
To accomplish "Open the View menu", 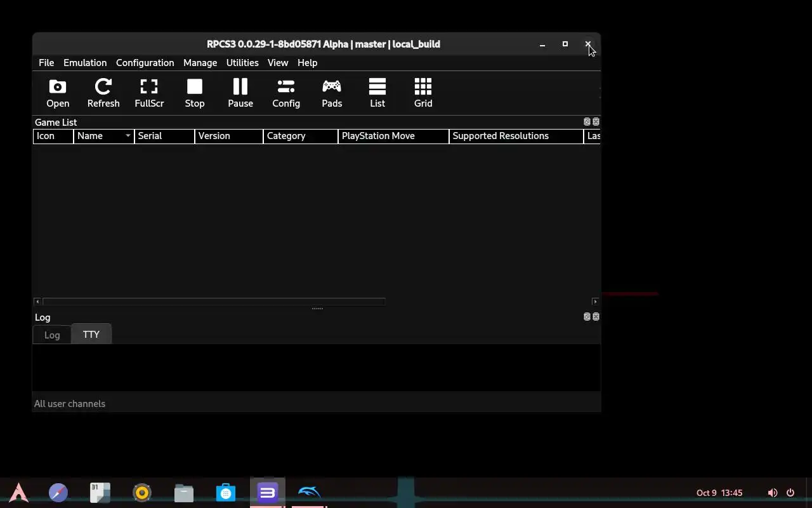I will [x=278, y=63].
